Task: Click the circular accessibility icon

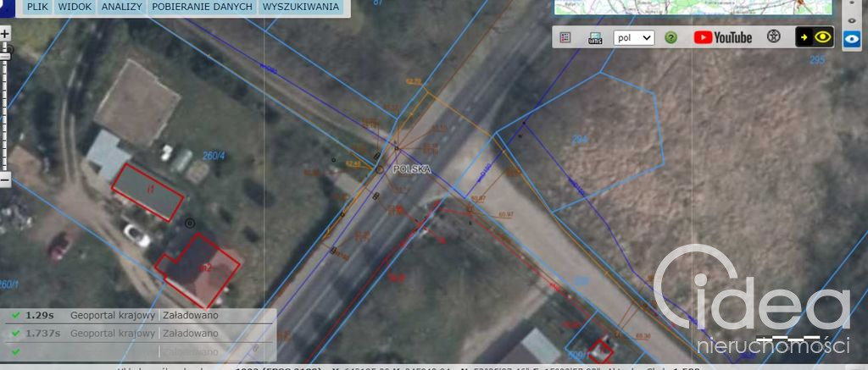Action: (x=773, y=37)
